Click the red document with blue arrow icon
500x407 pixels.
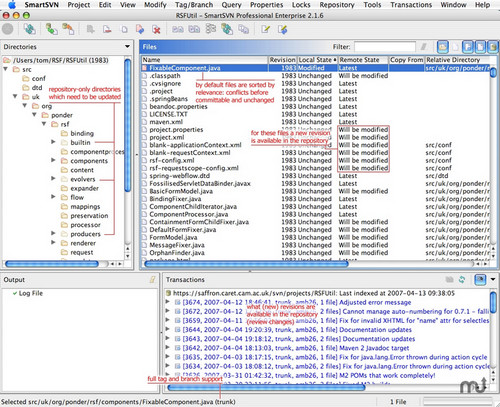(140, 29)
